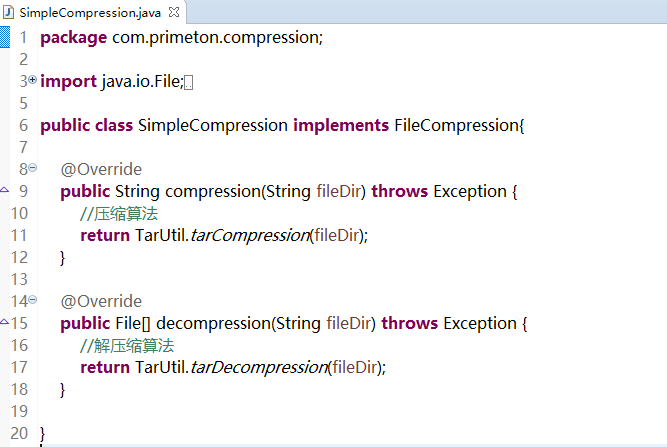The height and width of the screenshot is (447, 667).
Task: Click the Java file icon on the editor tab
Action: (8, 11)
